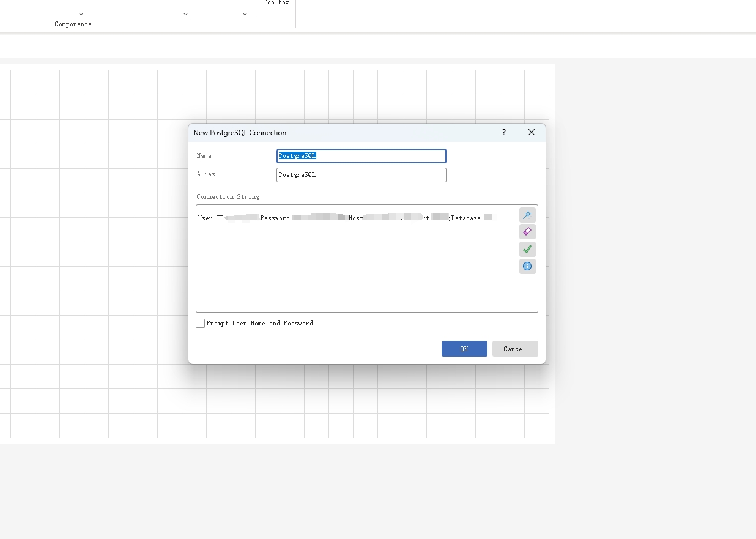Open the connection string wizard (magic wand)
The width and height of the screenshot is (756, 539).
click(527, 215)
